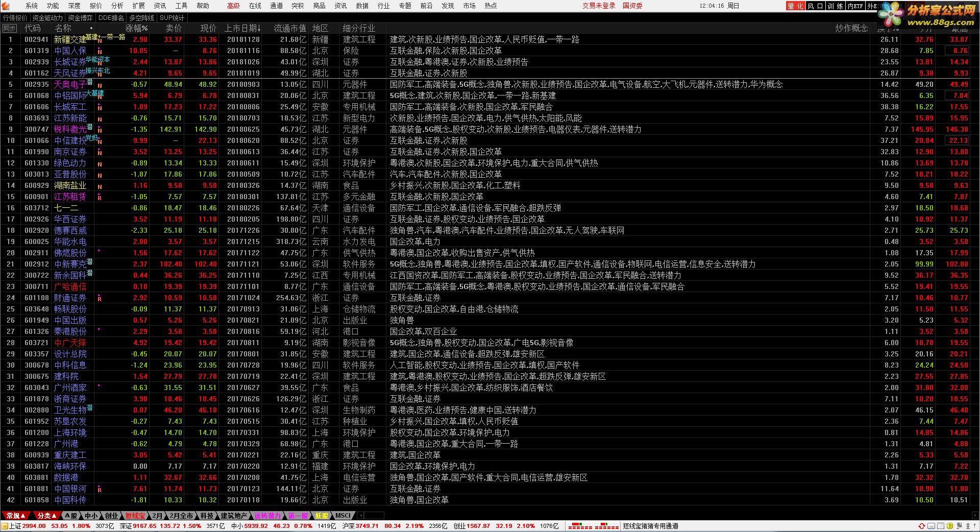Switch to the 多空阵线 tab
Screen dimensions: 980x532
coord(141,18)
